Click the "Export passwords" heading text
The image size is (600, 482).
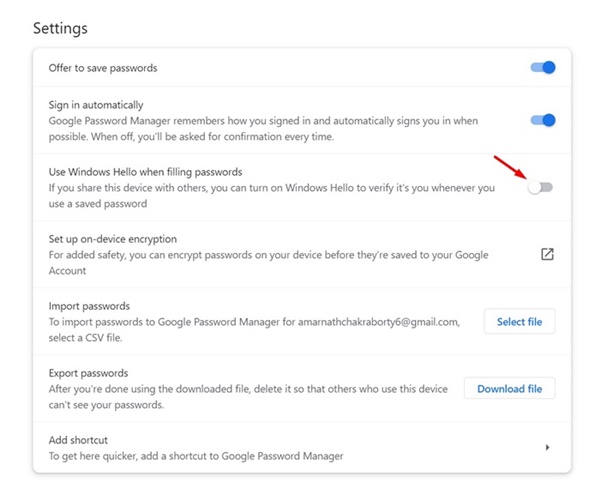tap(90, 373)
